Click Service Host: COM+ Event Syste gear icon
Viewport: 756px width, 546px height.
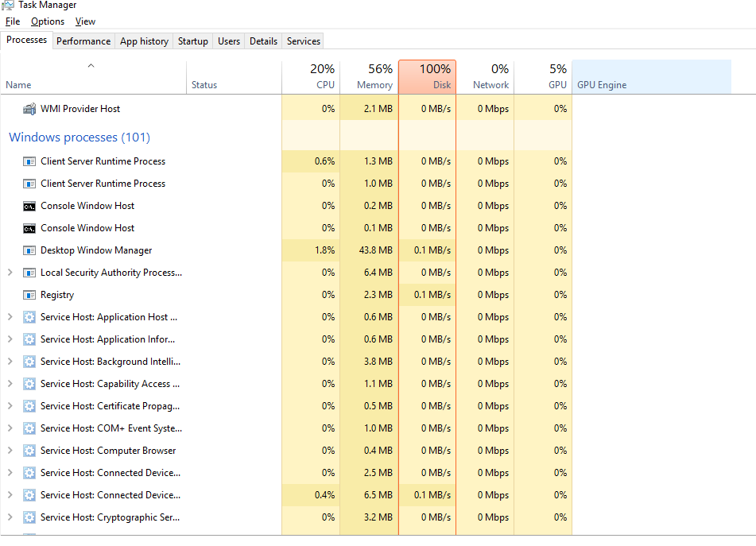click(x=29, y=428)
